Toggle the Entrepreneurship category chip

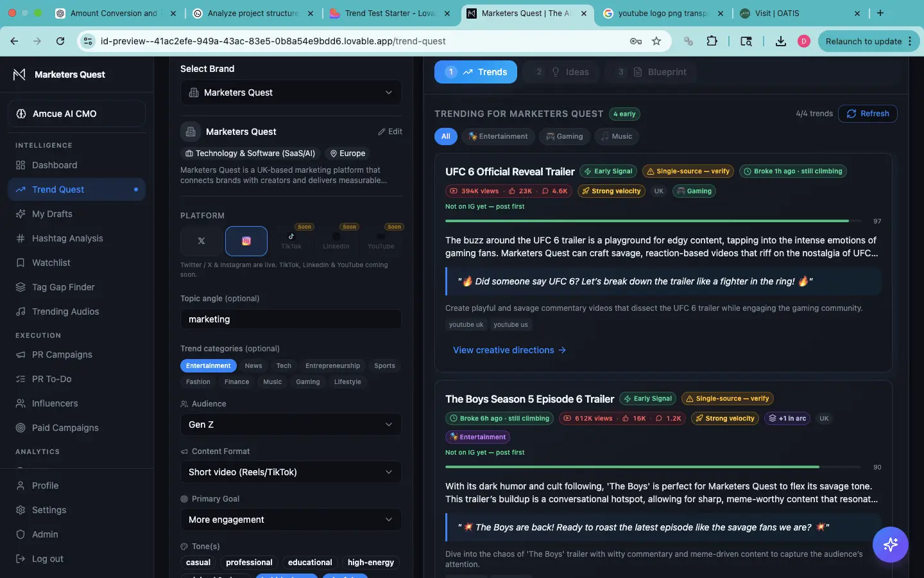coord(332,365)
